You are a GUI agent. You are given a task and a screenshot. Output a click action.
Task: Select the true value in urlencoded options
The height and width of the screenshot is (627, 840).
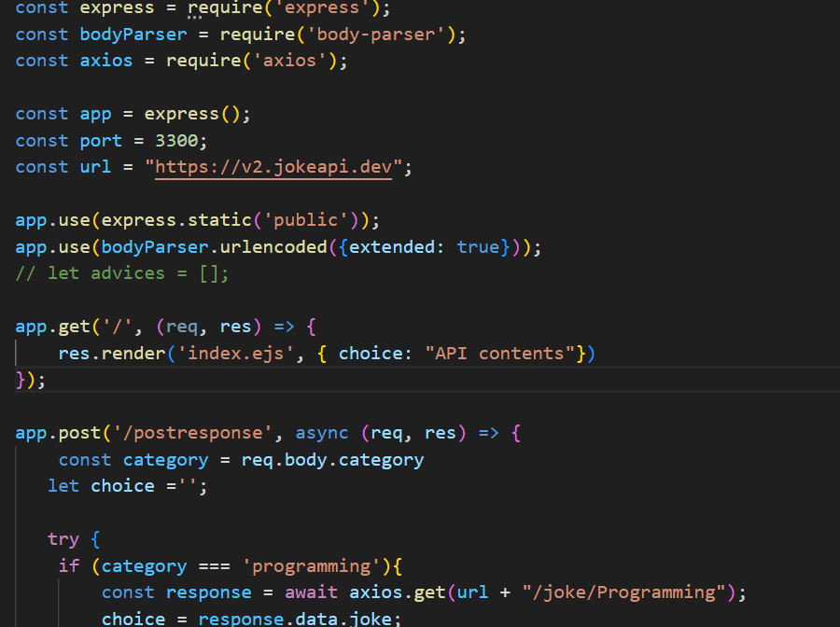click(x=478, y=247)
